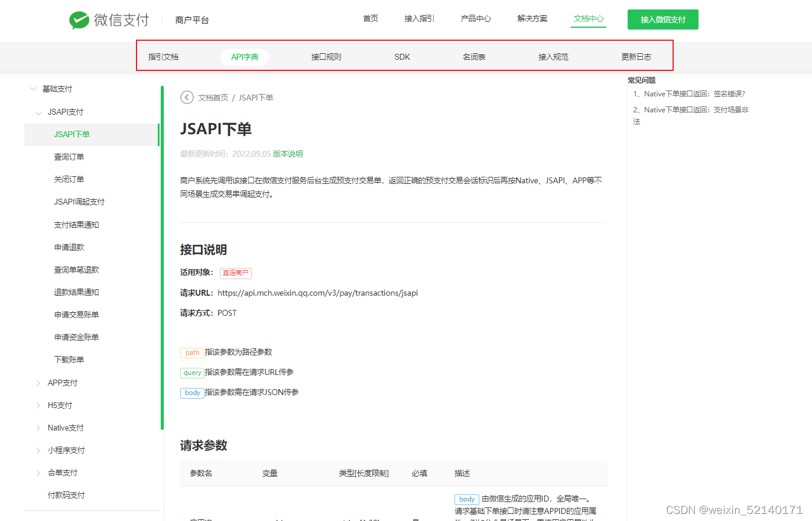Click the POST request method text

(x=227, y=313)
